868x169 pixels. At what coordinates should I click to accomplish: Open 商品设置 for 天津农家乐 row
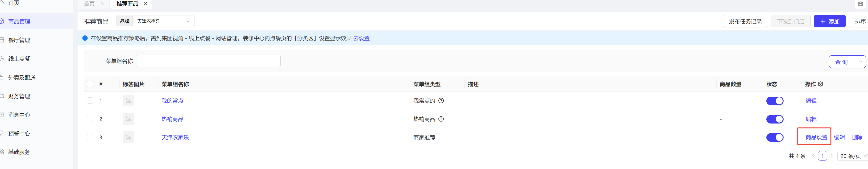pyautogui.click(x=816, y=137)
